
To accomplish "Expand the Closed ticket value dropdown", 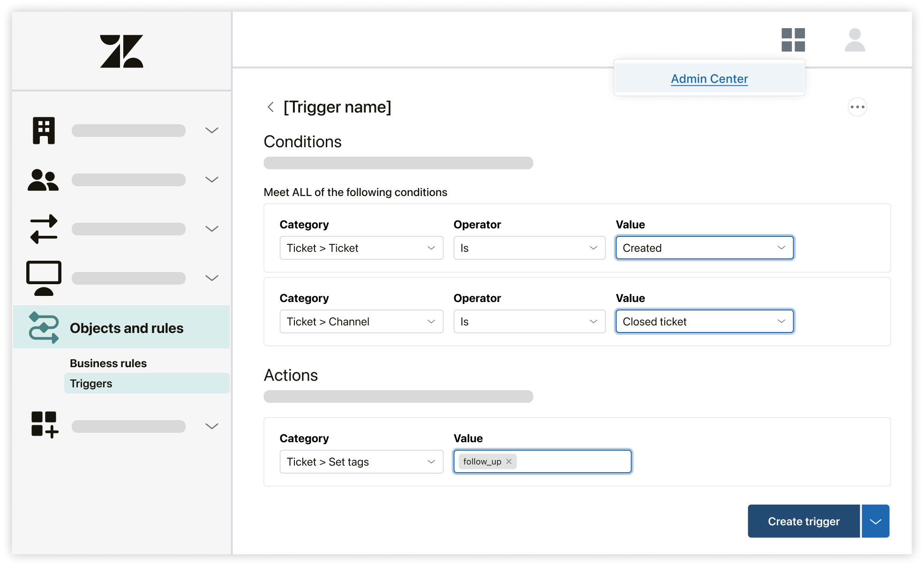I will coord(781,322).
